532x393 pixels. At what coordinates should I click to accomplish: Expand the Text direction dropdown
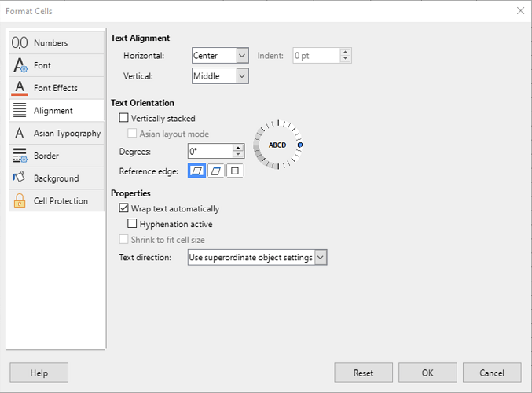(x=321, y=257)
